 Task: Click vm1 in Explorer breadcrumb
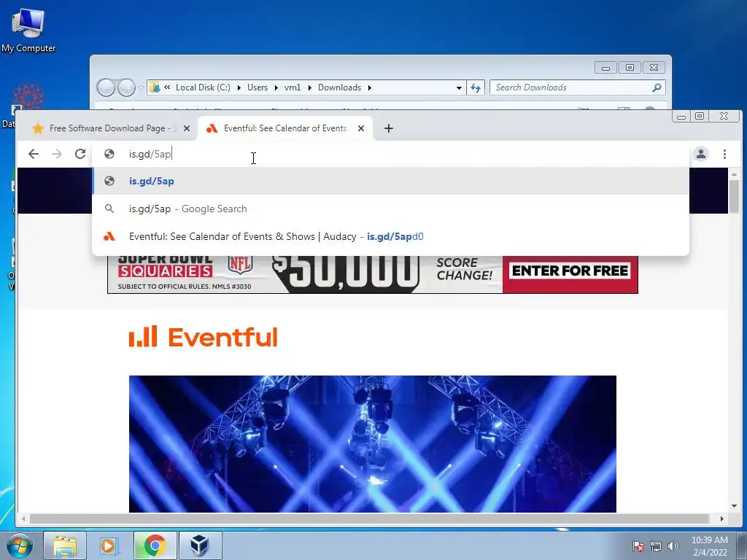(x=293, y=87)
